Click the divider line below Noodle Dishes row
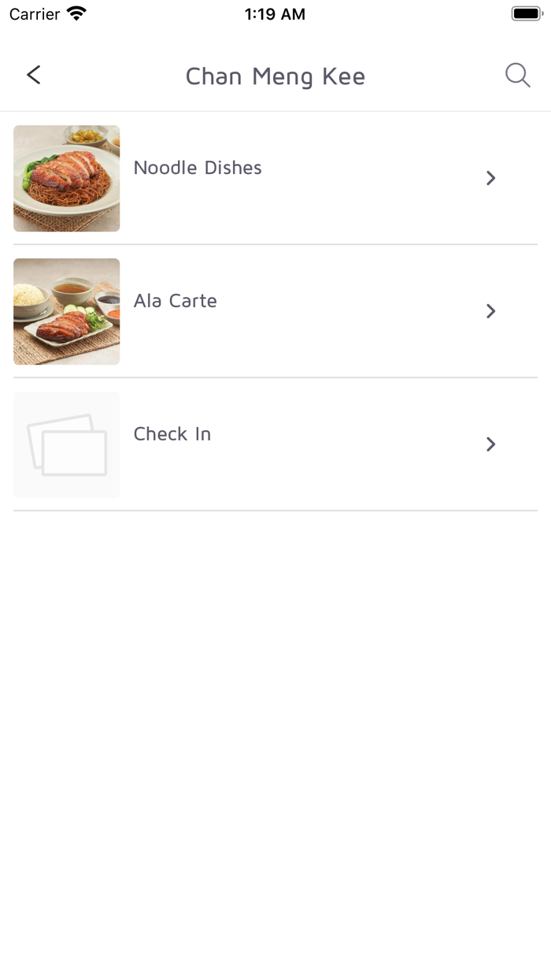The image size is (551, 980). (275, 244)
